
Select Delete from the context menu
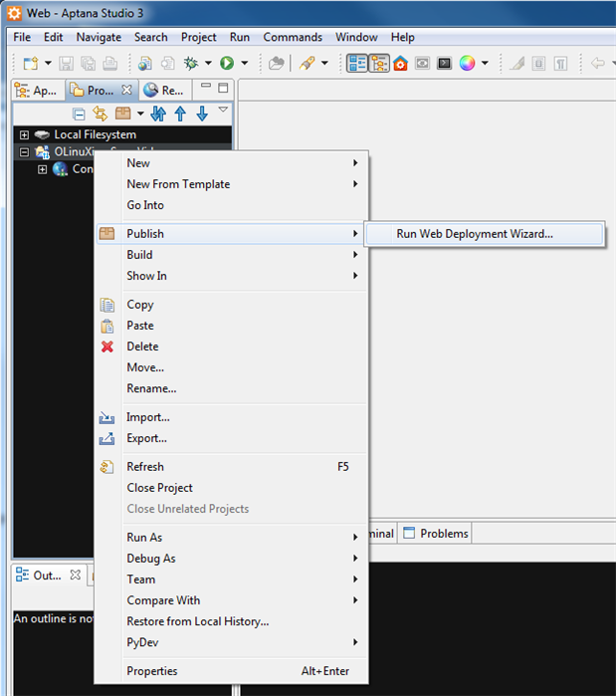tap(142, 347)
